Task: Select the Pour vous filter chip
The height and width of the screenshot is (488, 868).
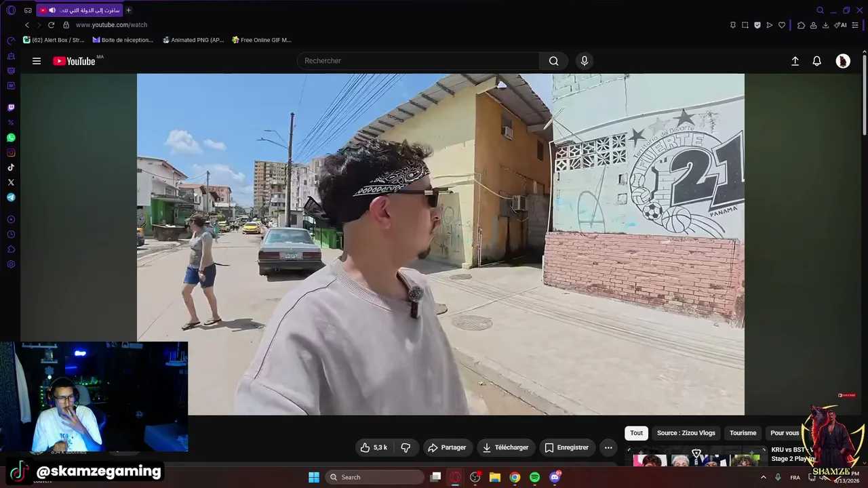Action: [785, 433]
